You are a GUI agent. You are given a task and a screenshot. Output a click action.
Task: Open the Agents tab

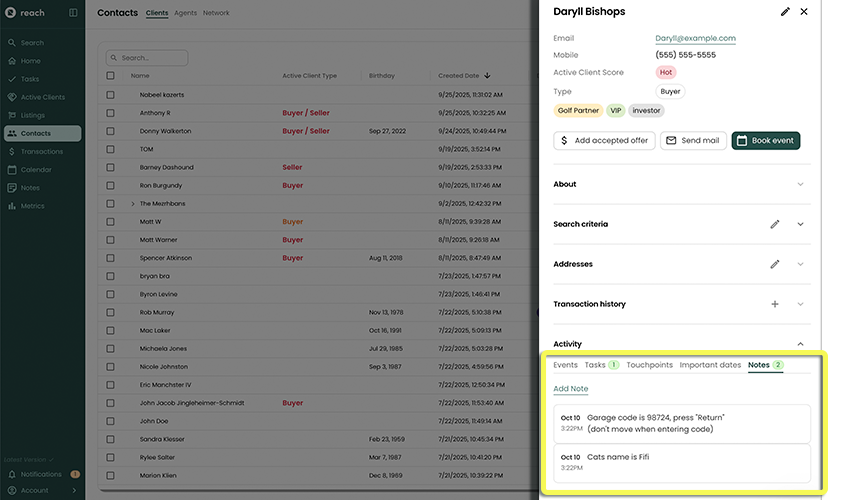185,13
